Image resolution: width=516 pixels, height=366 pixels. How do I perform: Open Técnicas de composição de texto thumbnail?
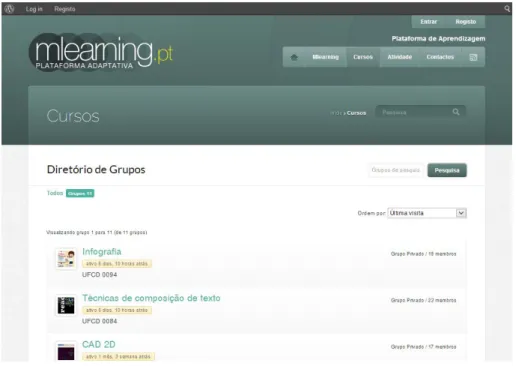click(66, 305)
